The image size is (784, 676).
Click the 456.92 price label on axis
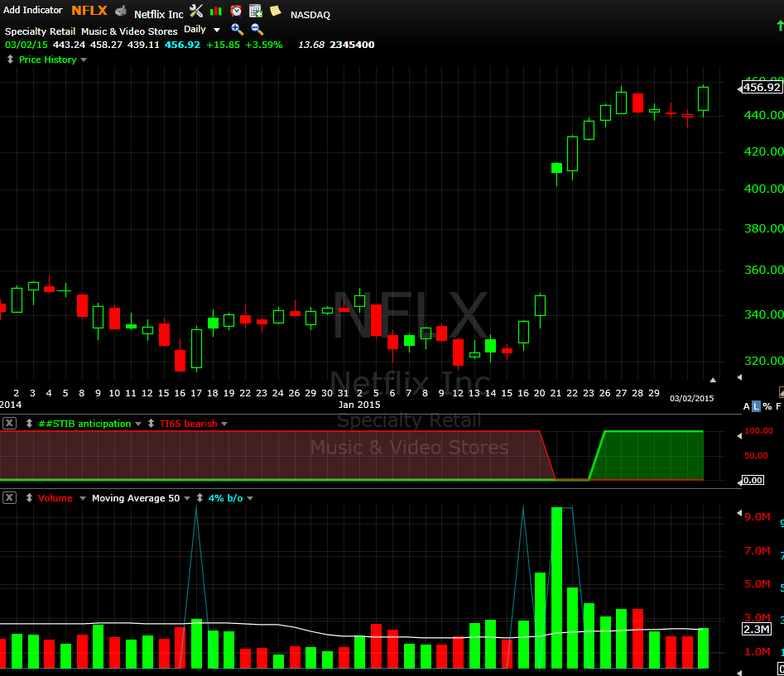point(762,88)
